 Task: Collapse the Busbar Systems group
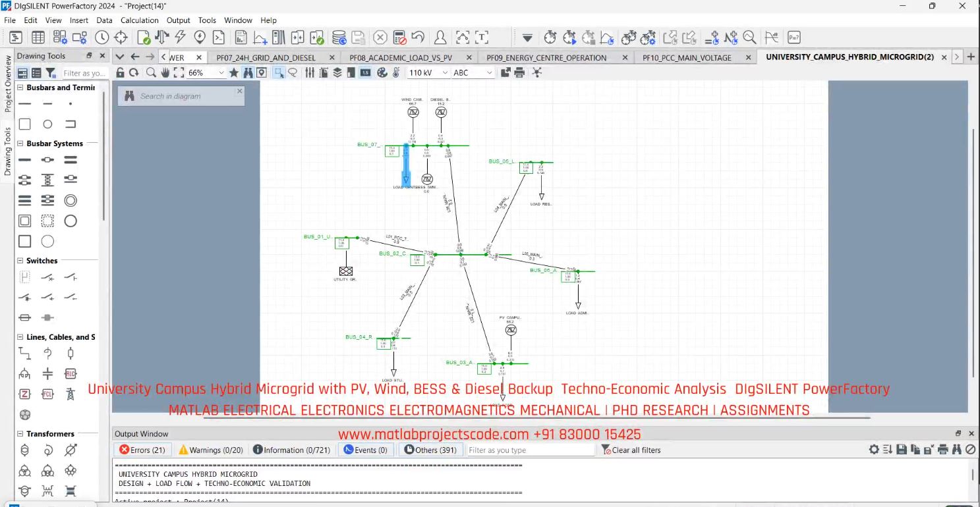20,144
